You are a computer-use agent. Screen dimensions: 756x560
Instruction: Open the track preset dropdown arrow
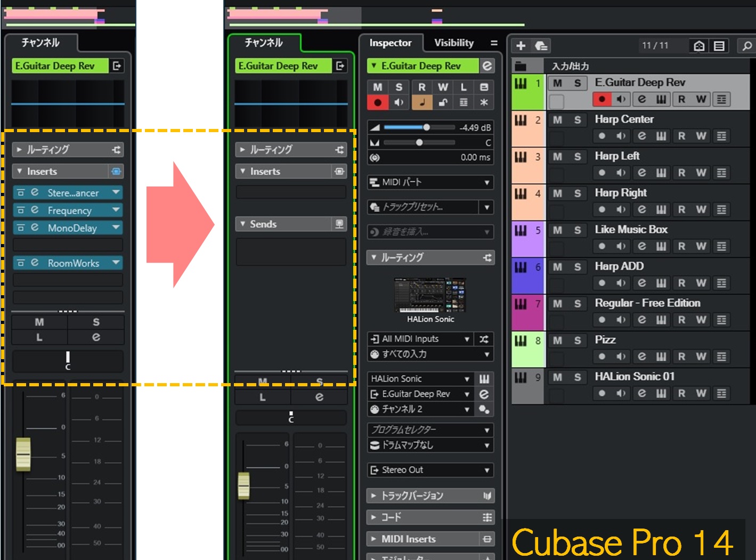click(x=487, y=207)
